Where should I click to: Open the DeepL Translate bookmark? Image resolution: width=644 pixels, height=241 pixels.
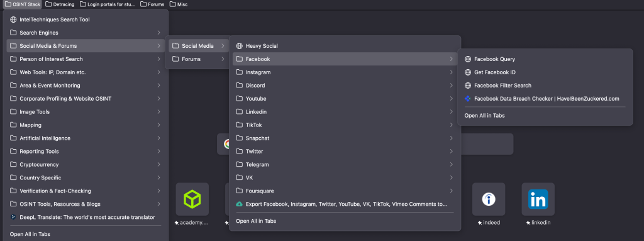point(86,216)
